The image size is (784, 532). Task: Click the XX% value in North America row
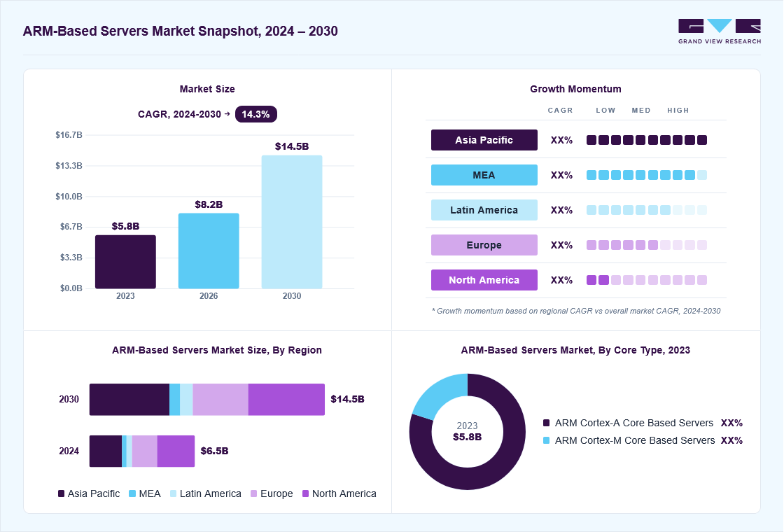coord(561,281)
